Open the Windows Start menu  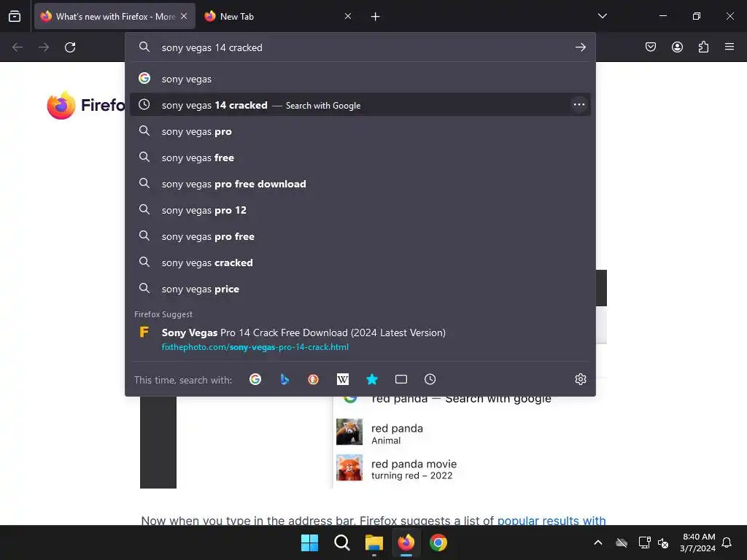click(309, 542)
